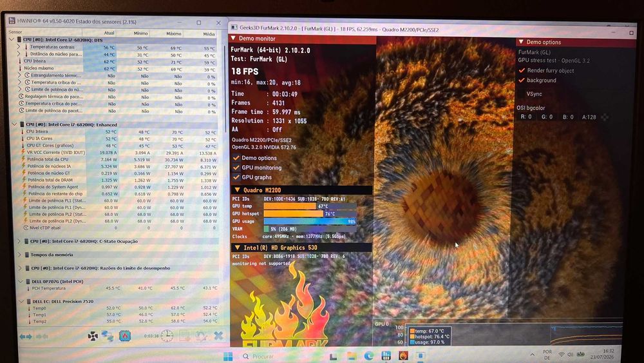Click the Máximo column header
644x363 pixels.
(x=166, y=34)
